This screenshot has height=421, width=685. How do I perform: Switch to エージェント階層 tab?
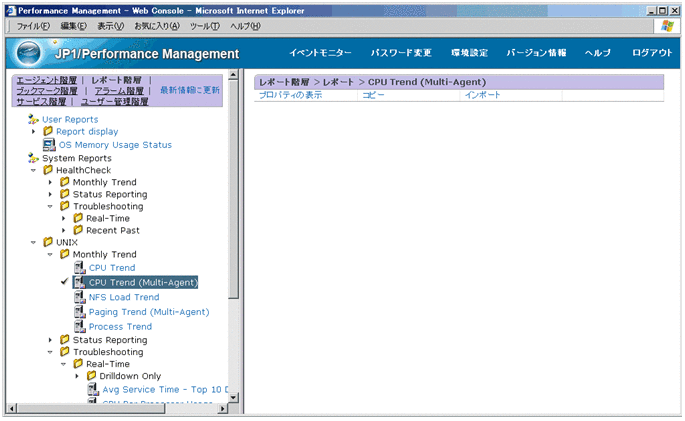pos(46,80)
